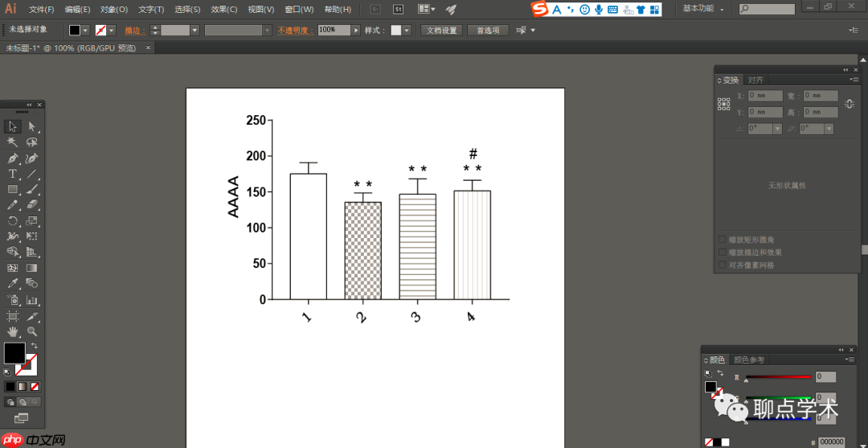Viewport: 868px width, 448px height.
Task: Select the Hand tool
Action: click(x=13, y=331)
